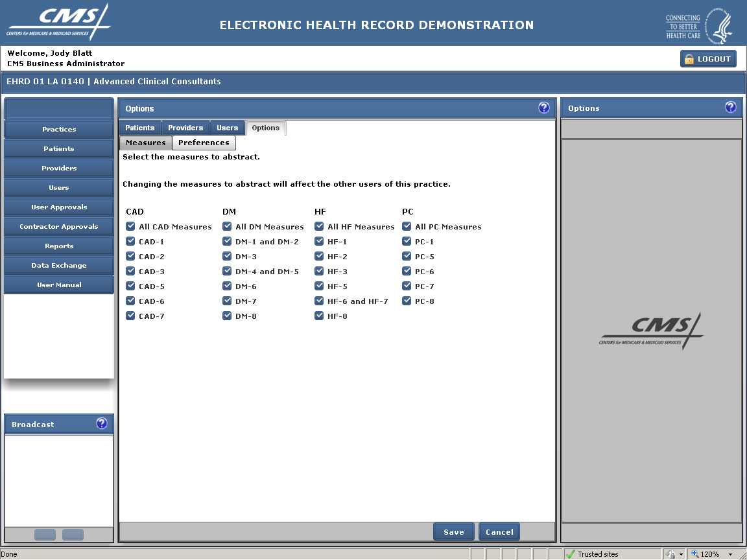Switch to the Users tab
The image size is (747, 560).
227,128
